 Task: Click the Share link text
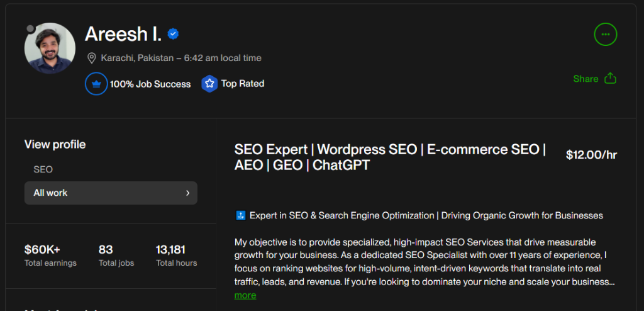point(586,79)
